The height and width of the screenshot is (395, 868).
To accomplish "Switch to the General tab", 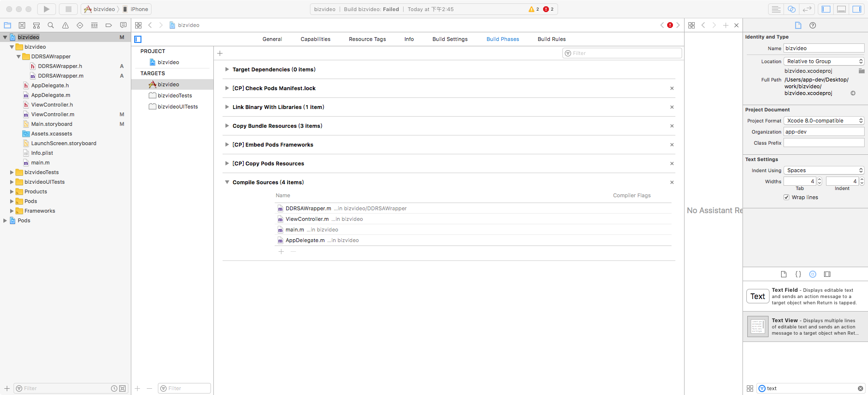I will [272, 39].
